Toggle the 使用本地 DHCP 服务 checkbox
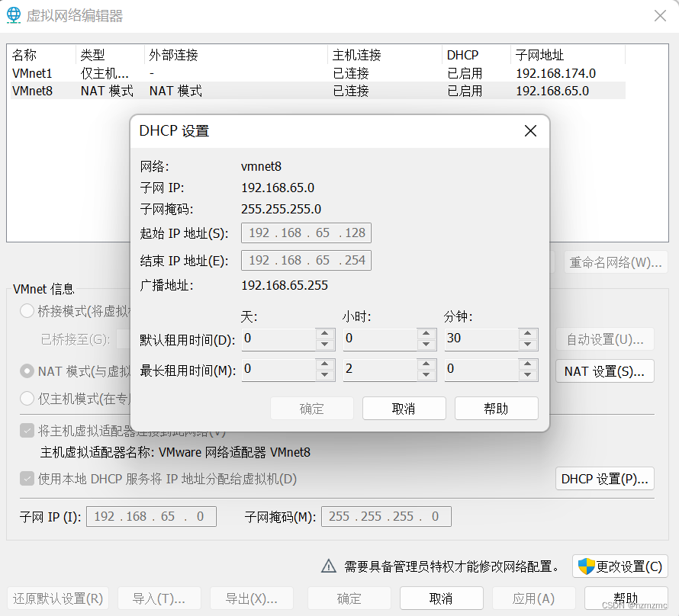 tap(26, 478)
